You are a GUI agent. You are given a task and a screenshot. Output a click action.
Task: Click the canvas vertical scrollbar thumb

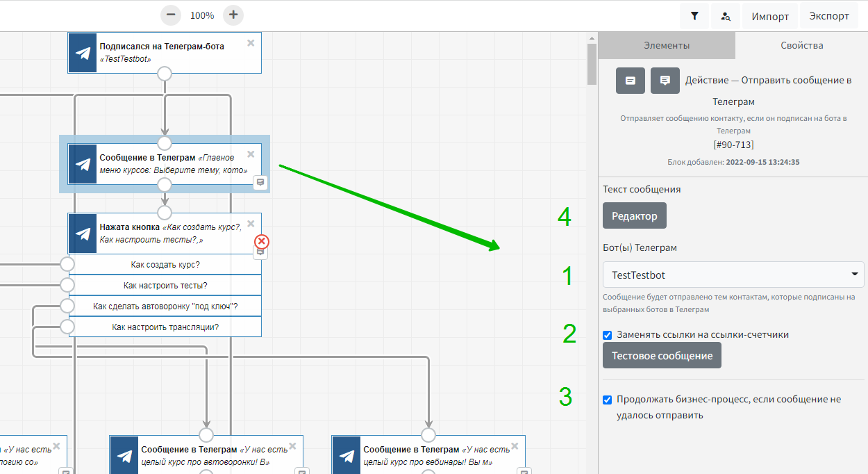click(x=592, y=63)
